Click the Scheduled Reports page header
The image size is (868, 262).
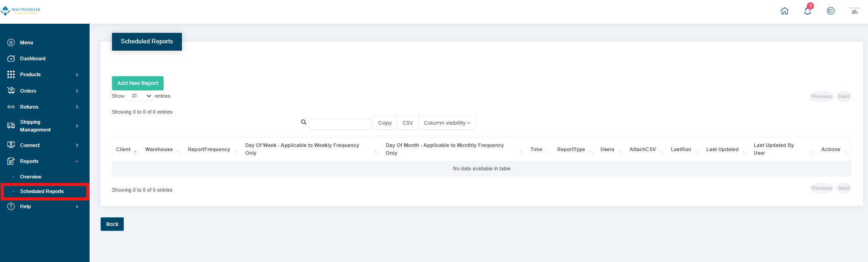[147, 42]
